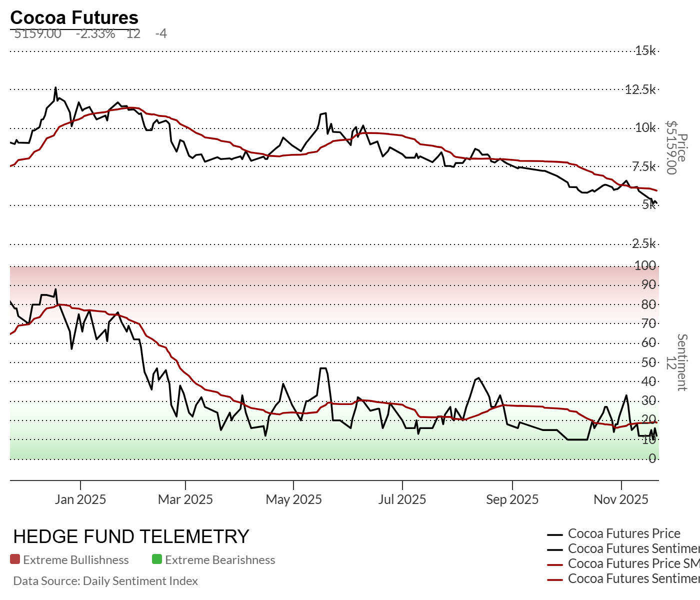Toggle the Cocoa Futures Price legend entry

pyautogui.click(x=623, y=533)
